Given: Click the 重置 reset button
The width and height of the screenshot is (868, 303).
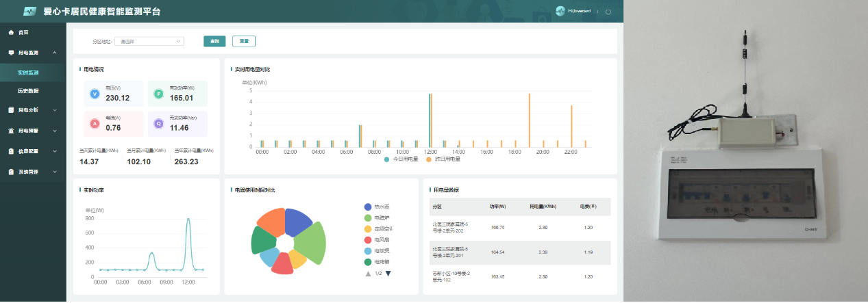Looking at the screenshot, I should 244,41.
